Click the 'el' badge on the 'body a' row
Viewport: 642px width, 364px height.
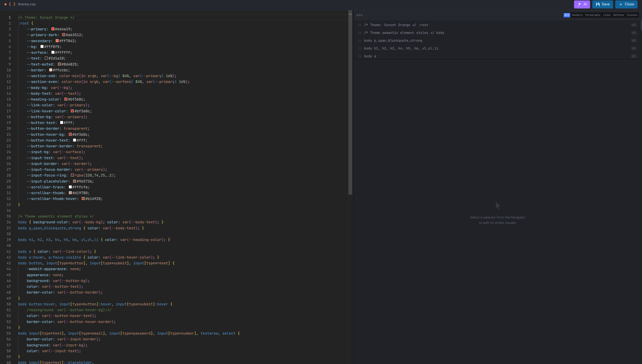[x=634, y=56]
